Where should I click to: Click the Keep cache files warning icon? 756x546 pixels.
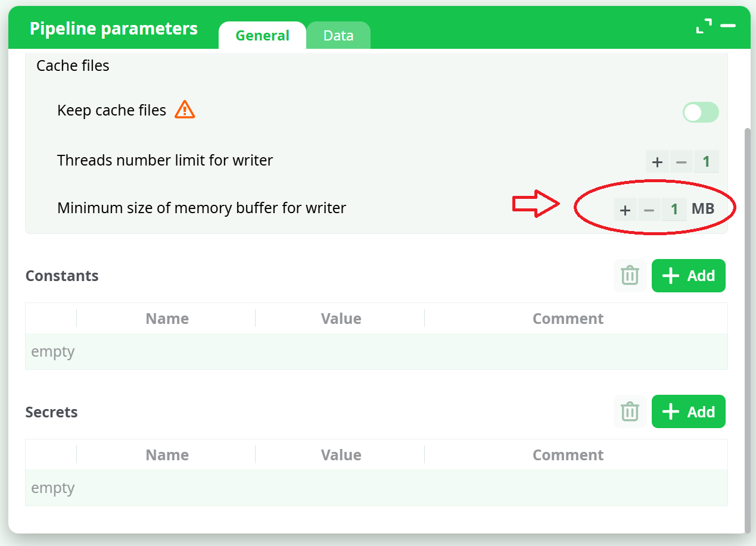[185, 110]
